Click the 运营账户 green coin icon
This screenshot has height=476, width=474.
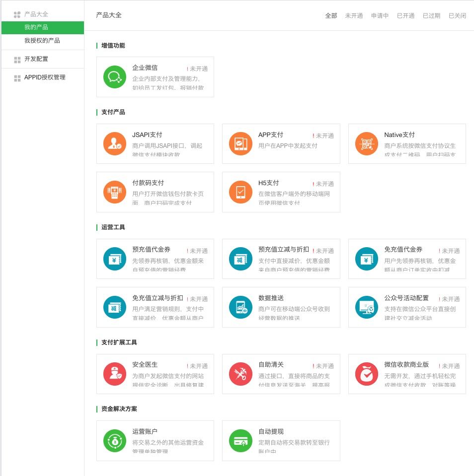[x=115, y=440]
